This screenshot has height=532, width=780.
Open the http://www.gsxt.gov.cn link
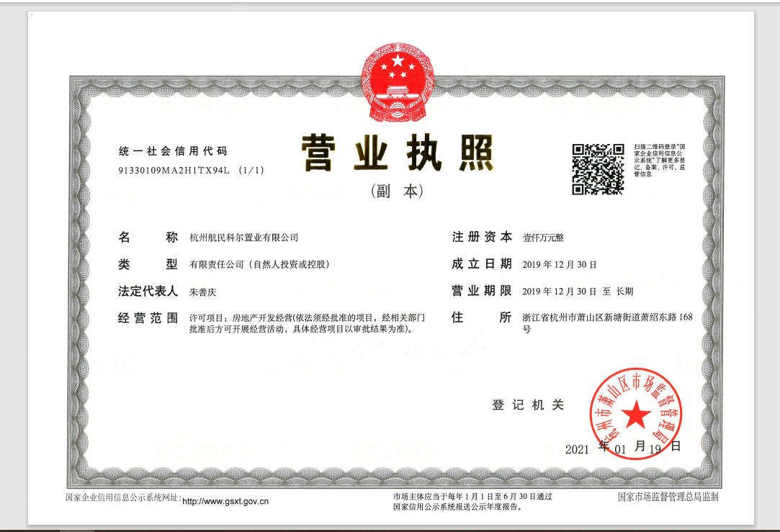(225, 501)
